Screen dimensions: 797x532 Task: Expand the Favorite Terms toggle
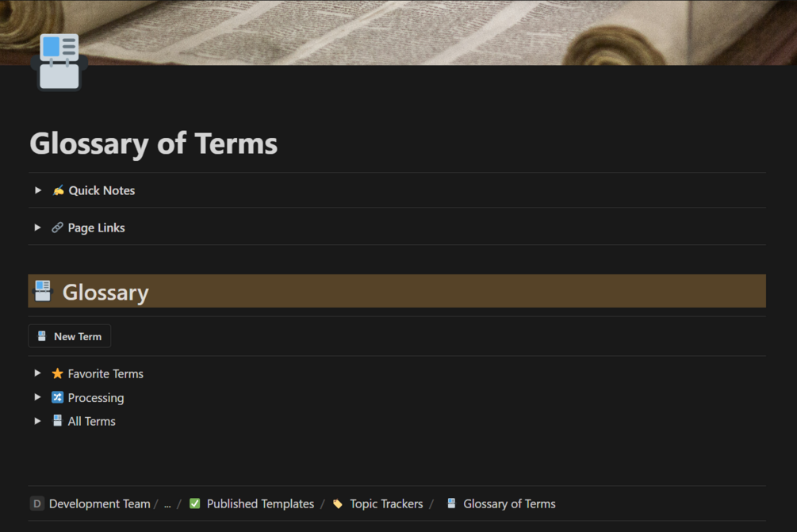coord(37,373)
